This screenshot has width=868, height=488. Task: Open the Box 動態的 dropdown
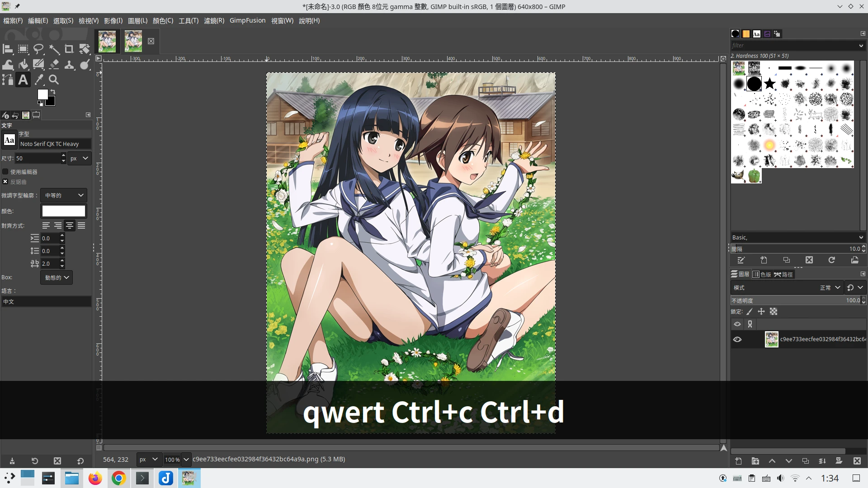pyautogui.click(x=57, y=277)
